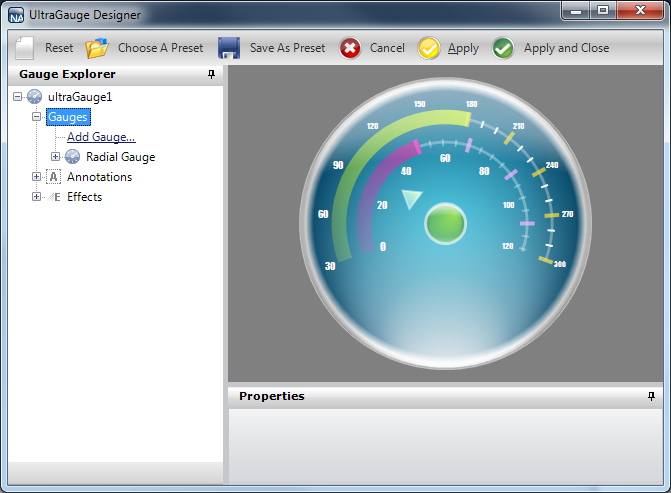The image size is (671, 493).
Task: Click the Choose A Preset label
Action: tap(160, 48)
